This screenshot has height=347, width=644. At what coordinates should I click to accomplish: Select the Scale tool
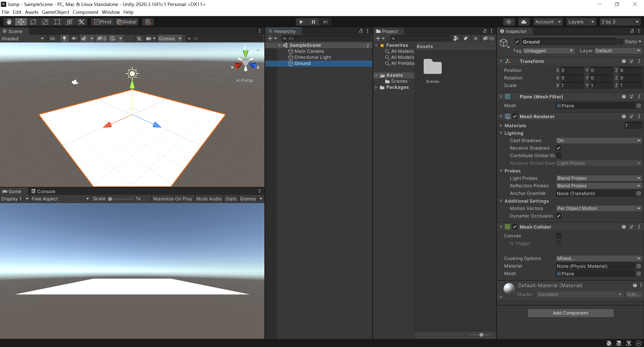[x=45, y=22]
